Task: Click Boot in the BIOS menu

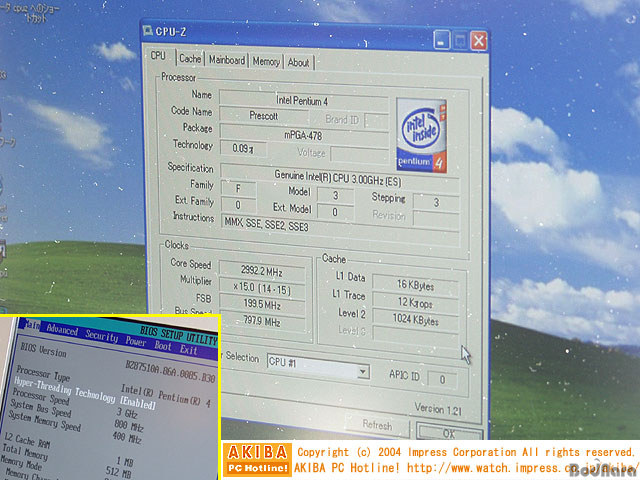Action: coord(163,346)
